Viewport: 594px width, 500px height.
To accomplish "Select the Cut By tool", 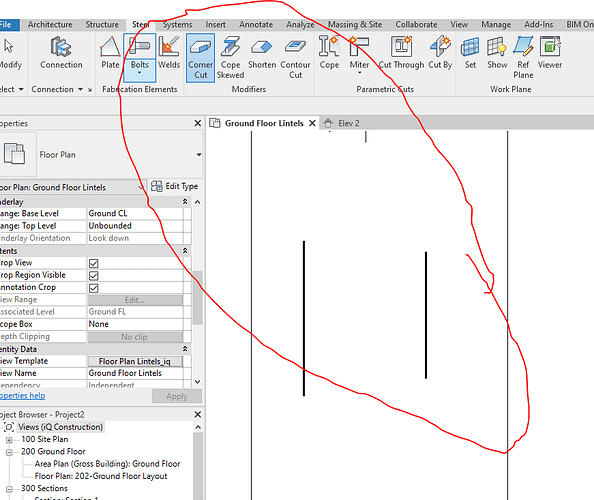I will 440,53.
